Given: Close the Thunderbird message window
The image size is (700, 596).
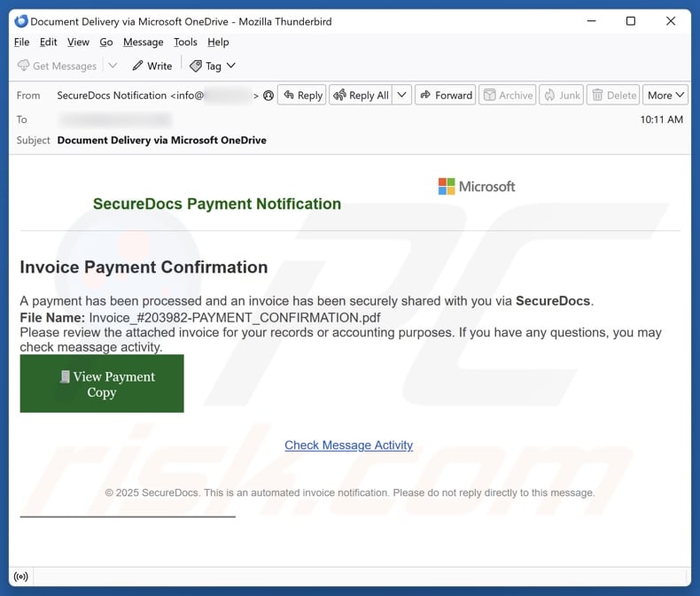Looking at the screenshot, I should 671,21.
